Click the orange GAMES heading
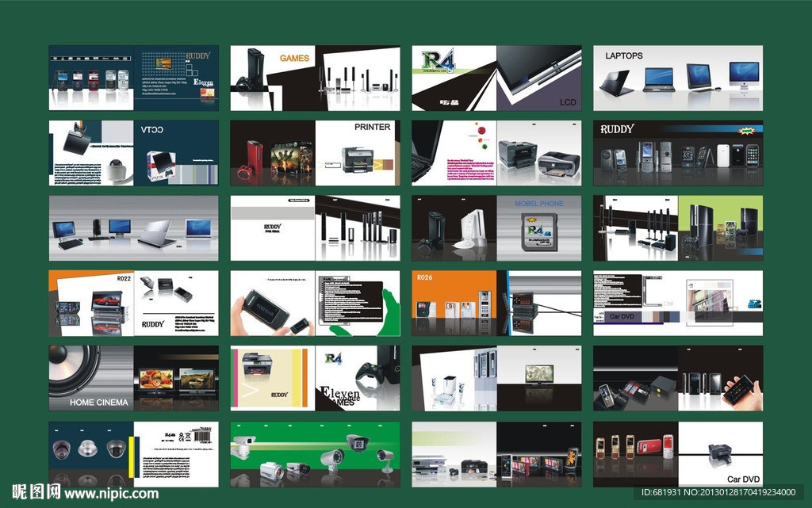The height and width of the screenshot is (508, 812). click(x=294, y=58)
